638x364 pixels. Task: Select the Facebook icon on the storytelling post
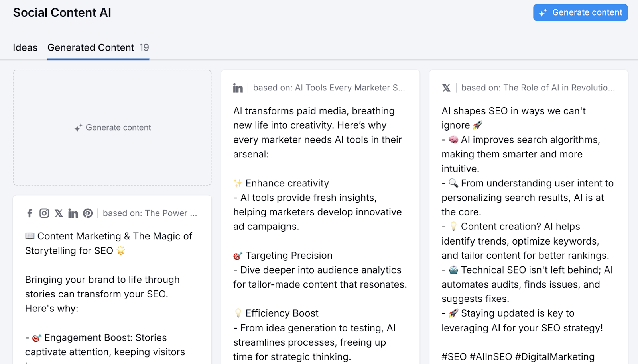tap(29, 213)
